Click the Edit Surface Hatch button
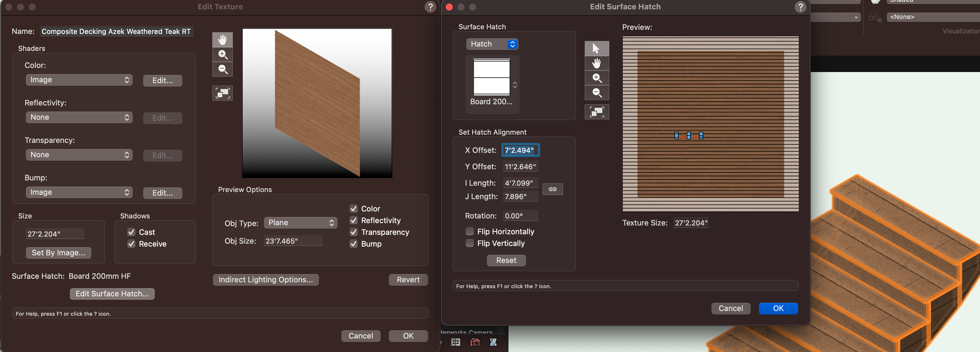 (112, 293)
